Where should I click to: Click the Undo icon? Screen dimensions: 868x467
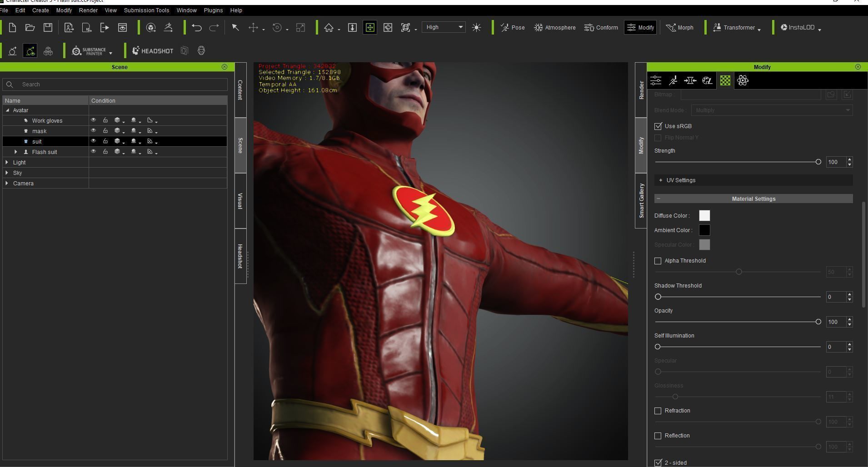(x=196, y=27)
